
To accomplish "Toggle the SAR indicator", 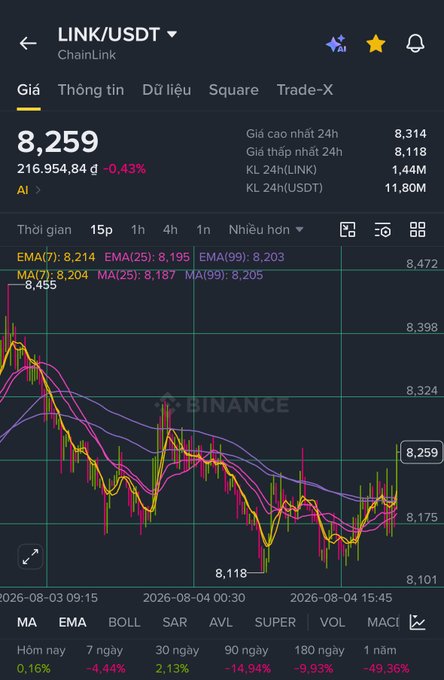I will [175, 622].
